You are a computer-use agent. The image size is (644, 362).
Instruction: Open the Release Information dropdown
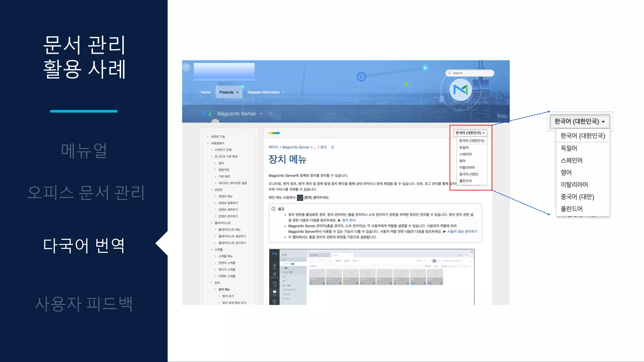[x=266, y=92]
